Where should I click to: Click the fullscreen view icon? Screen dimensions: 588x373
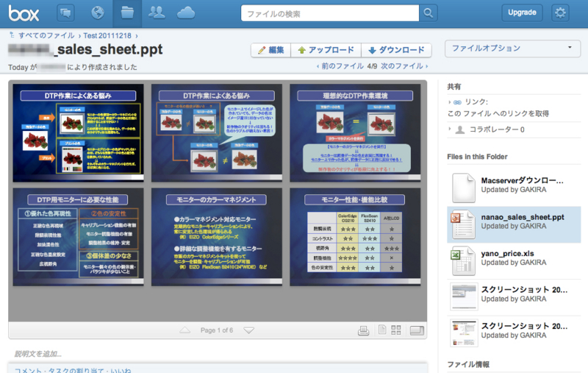click(417, 330)
